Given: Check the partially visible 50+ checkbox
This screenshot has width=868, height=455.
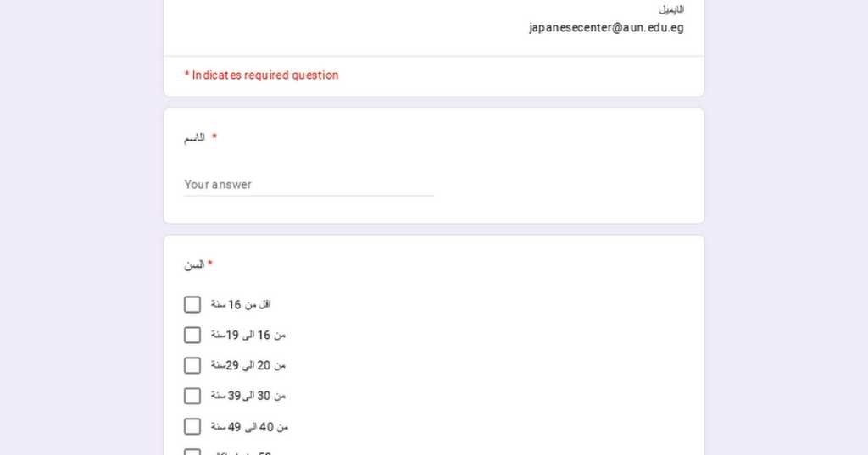Looking at the screenshot, I should coord(192,452).
